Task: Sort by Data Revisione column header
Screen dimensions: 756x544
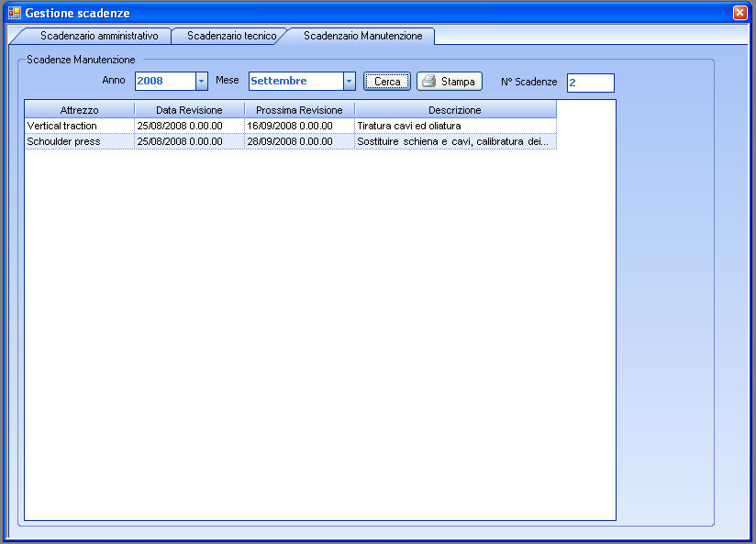Action: (x=189, y=110)
